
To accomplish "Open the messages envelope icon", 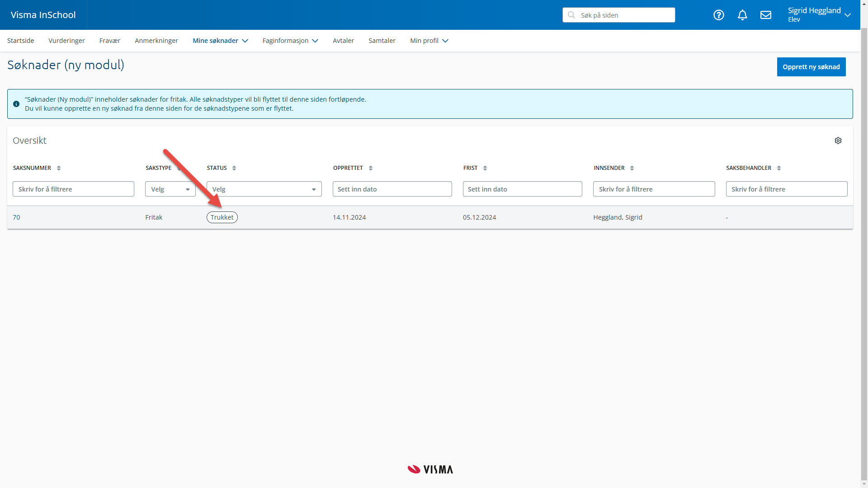I will point(766,15).
